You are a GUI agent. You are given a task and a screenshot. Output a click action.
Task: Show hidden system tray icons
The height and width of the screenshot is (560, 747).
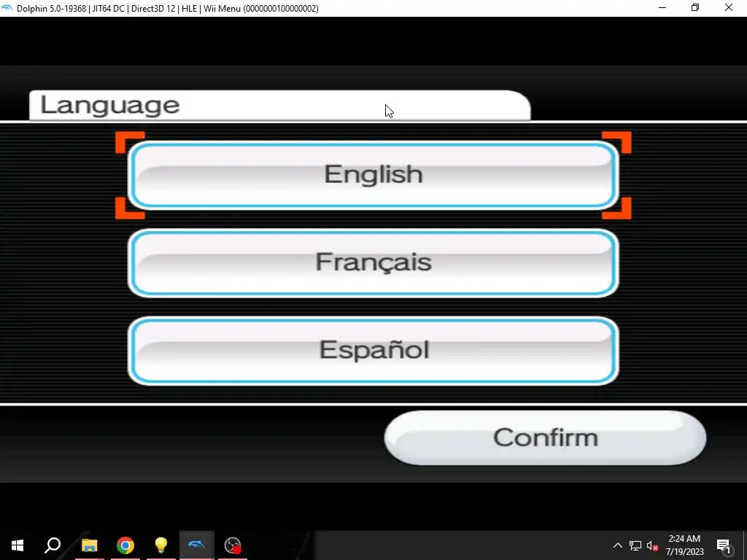[x=617, y=545]
